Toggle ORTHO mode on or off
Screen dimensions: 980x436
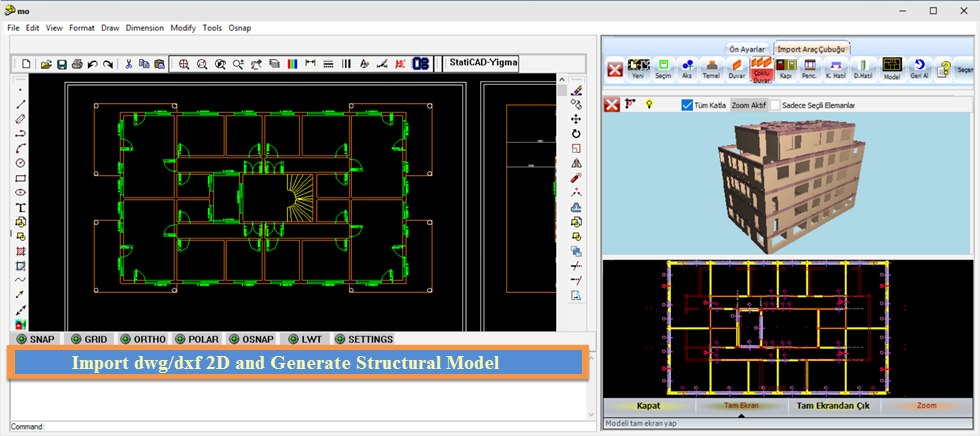coord(142,339)
